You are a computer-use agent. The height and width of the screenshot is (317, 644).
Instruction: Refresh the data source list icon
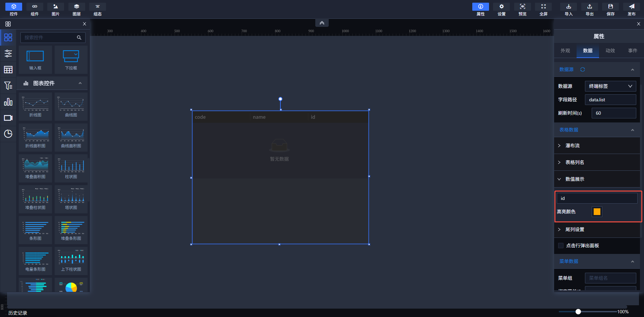583,69
